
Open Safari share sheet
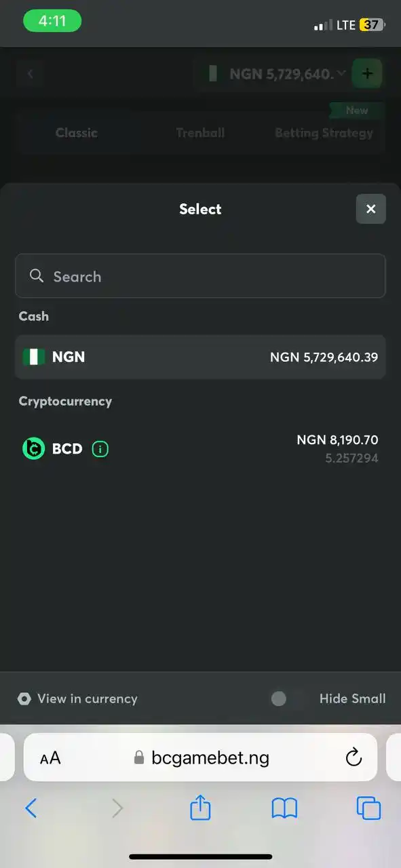[200, 808]
